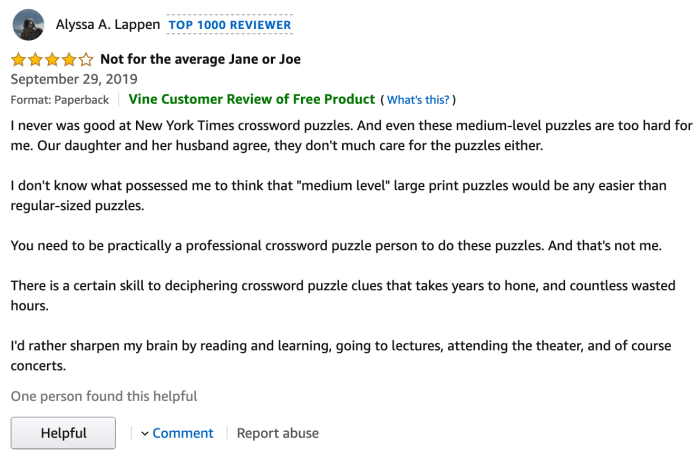Click the September 29, 2019 review date
This screenshot has width=700, height=462.
[74, 79]
